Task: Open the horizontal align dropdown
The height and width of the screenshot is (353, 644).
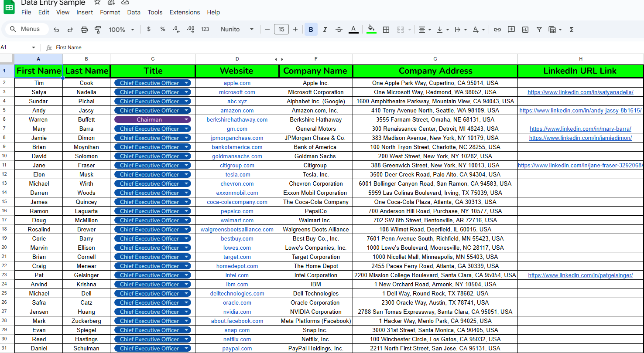Action: [425, 30]
